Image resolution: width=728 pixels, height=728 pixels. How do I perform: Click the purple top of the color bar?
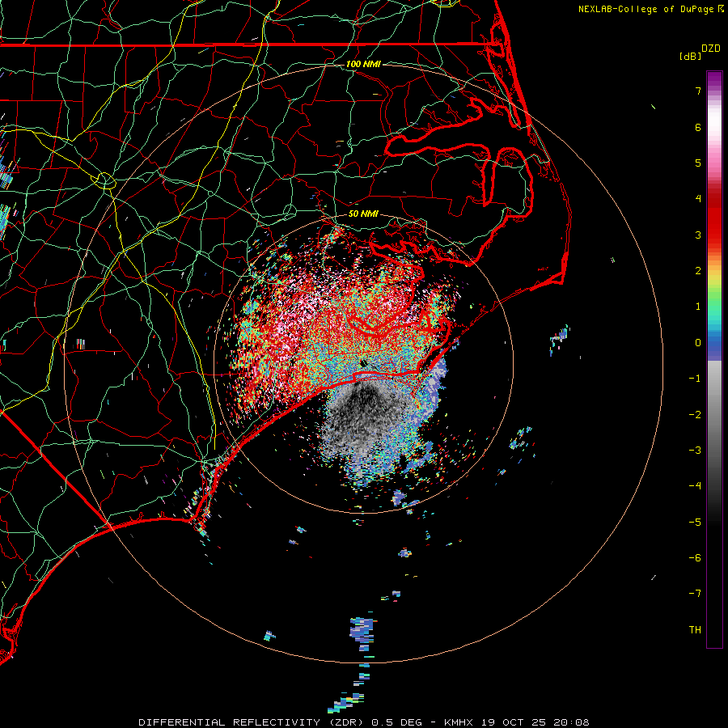tap(714, 80)
